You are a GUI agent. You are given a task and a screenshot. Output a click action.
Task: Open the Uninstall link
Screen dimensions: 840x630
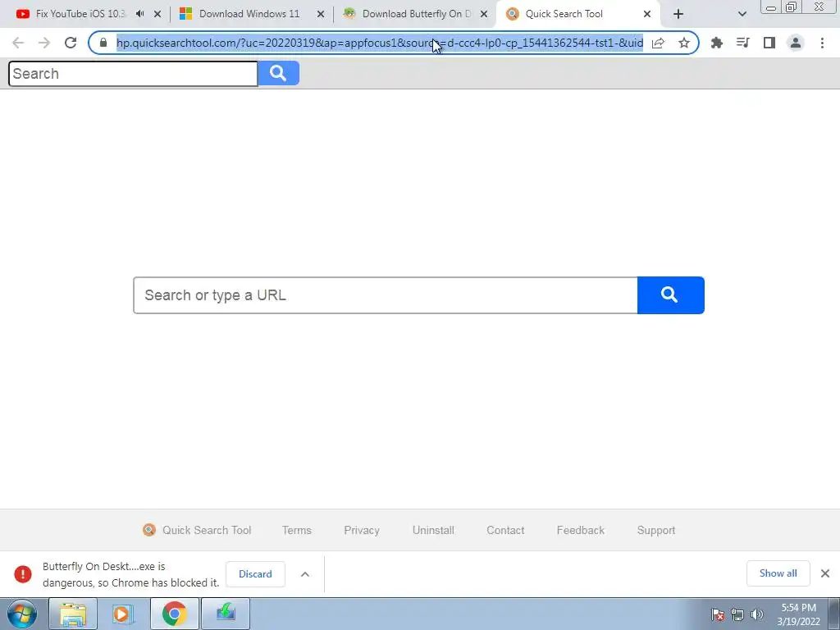coord(433,530)
